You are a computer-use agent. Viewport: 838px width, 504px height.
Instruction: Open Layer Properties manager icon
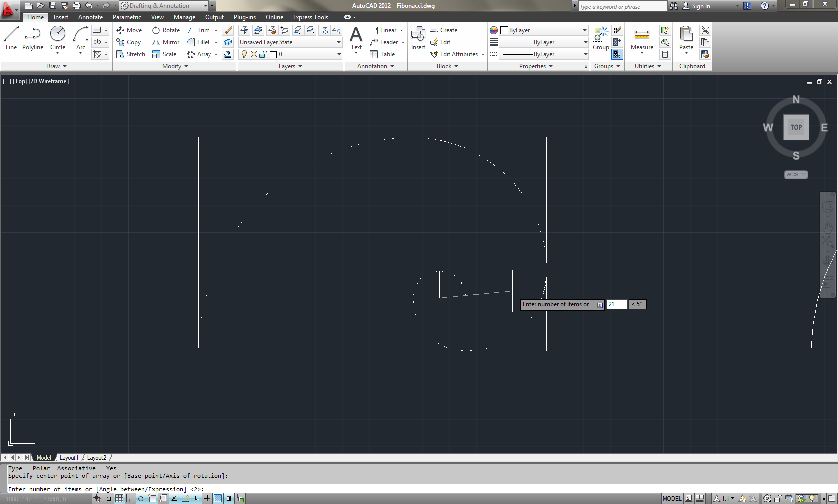point(244,30)
